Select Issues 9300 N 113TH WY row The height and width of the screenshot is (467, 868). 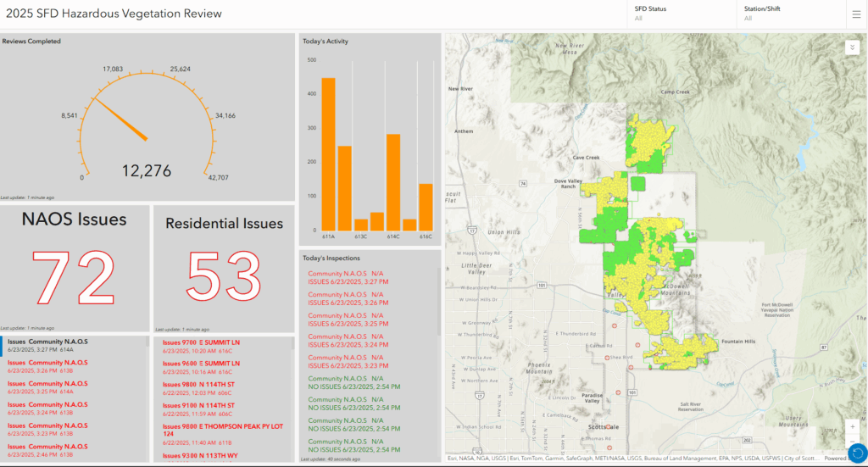coord(223,456)
